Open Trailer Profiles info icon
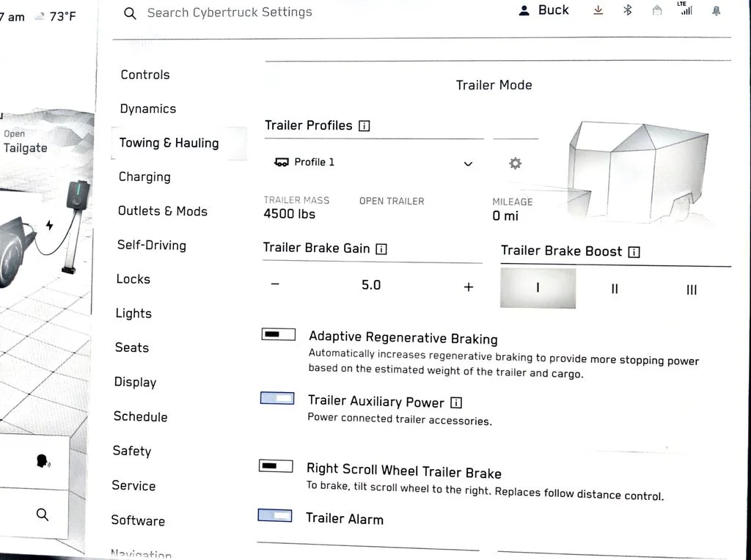The height and width of the screenshot is (560, 751). tap(364, 126)
